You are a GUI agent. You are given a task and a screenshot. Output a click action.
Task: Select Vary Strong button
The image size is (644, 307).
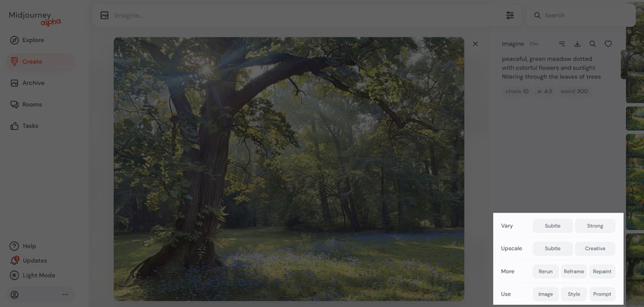(595, 226)
